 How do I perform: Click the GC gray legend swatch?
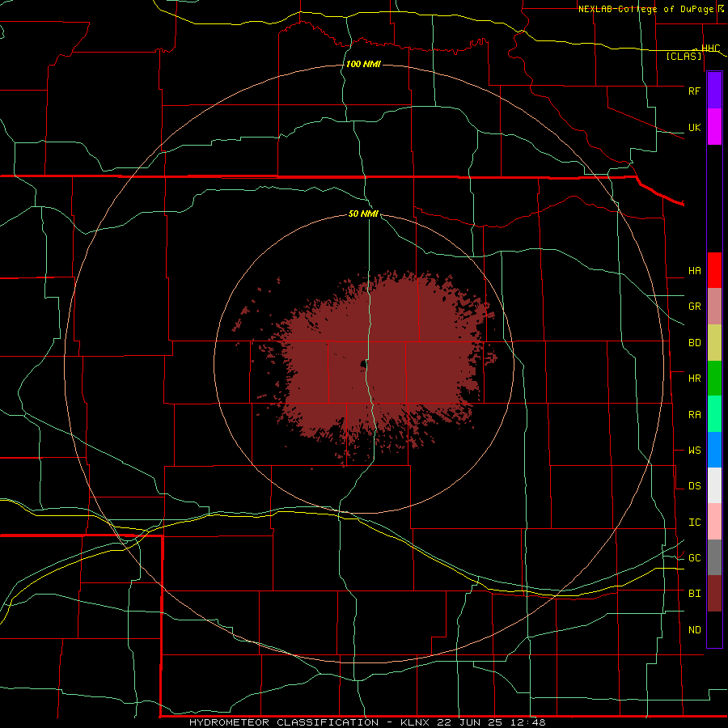714,557
